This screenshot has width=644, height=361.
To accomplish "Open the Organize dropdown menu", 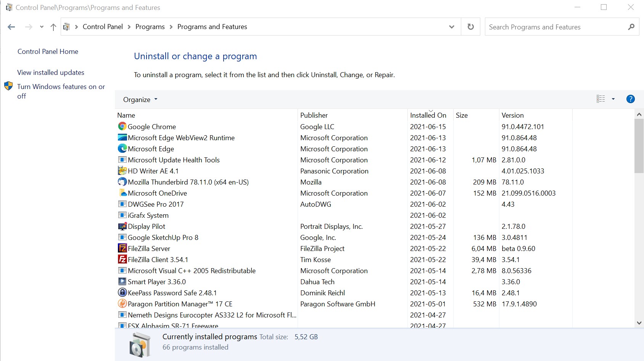I will click(140, 100).
